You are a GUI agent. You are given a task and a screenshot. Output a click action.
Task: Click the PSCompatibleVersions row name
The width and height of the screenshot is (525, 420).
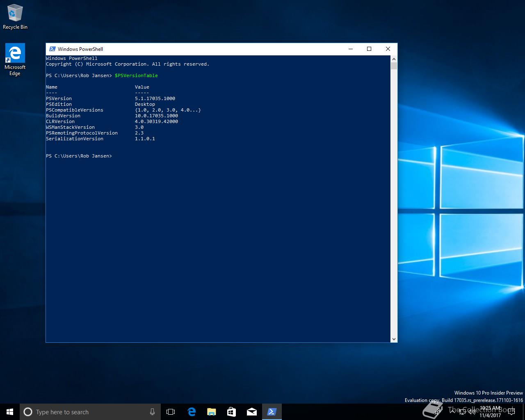coord(75,110)
